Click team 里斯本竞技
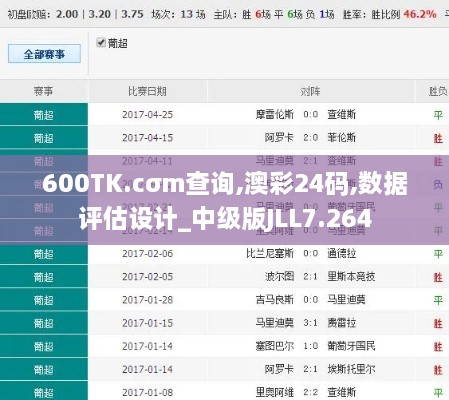 (x=351, y=277)
